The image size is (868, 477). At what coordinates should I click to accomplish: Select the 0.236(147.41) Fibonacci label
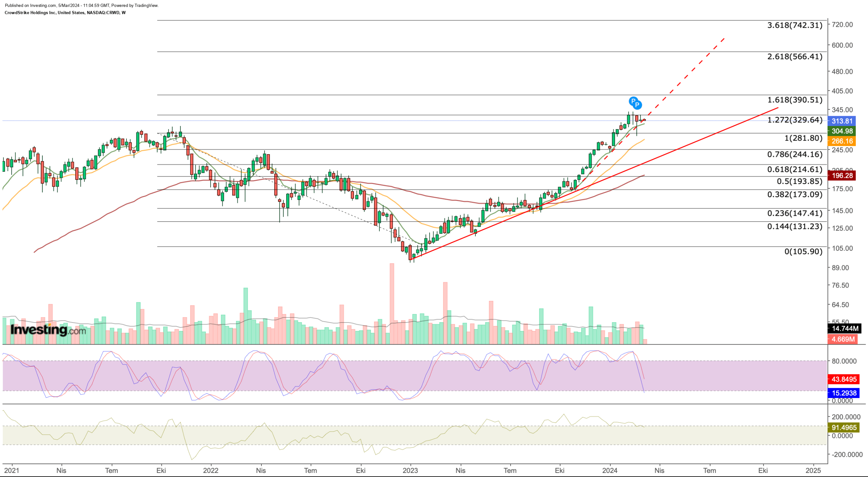(x=795, y=213)
